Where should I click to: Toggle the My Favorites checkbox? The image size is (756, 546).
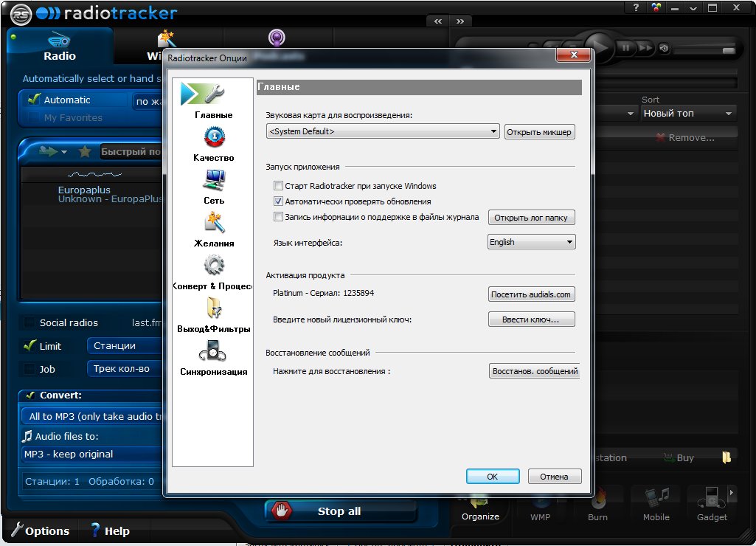pyautogui.click(x=34, y=117)
